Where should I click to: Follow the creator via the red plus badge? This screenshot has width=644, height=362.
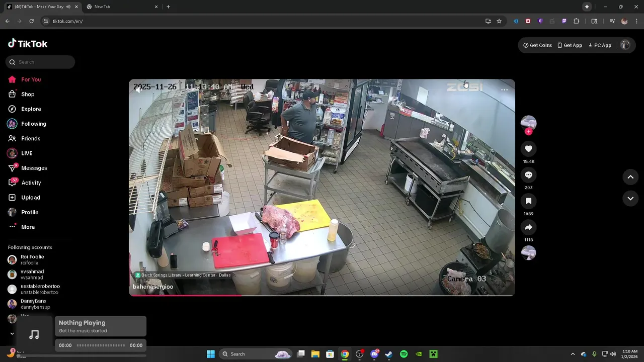tap(528, 131)
